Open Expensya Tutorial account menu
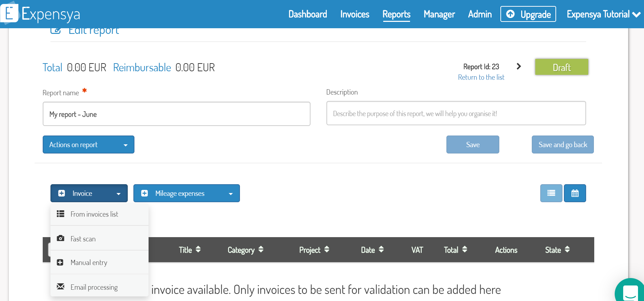The width and height of the screenshot is (644, 301). pyautogui.click(x=603, y=14)
